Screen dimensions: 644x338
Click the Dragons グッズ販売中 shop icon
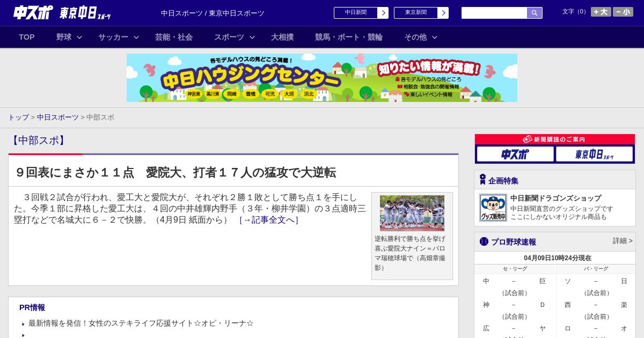(x=493, y=208)
